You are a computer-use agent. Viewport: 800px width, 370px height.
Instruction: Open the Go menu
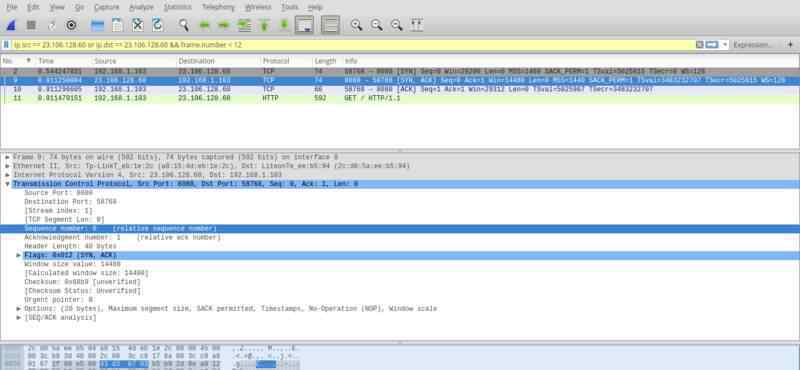click(x=80, y=7)
